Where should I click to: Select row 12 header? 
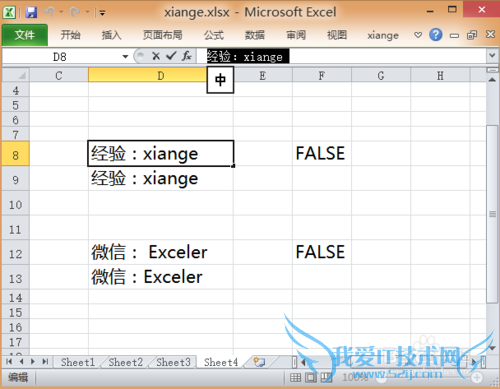(16, 253)
